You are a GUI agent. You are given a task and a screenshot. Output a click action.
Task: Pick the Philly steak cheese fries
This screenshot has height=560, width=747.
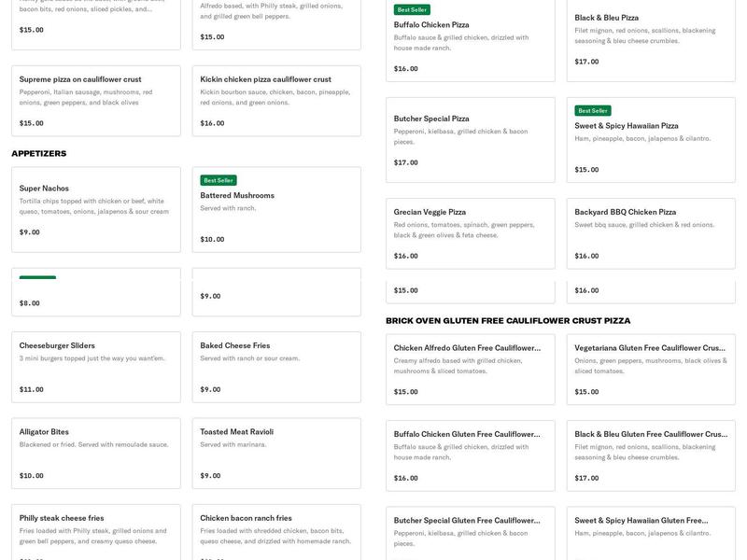tap(95, 532)
